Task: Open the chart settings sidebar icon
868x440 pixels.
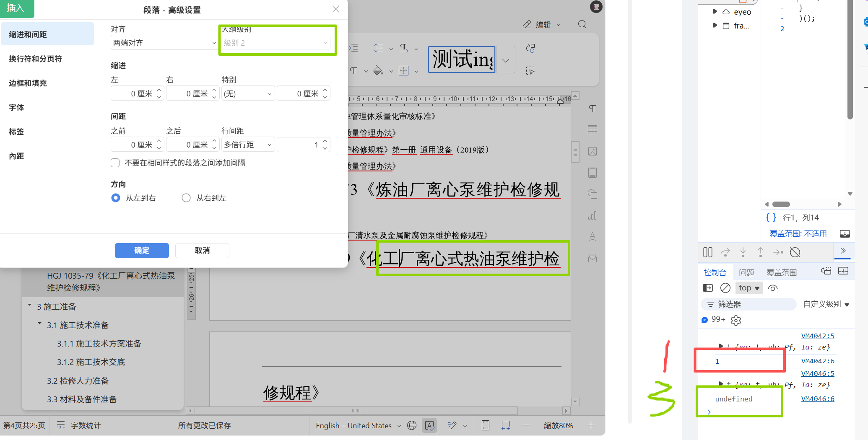Action: 592,216
